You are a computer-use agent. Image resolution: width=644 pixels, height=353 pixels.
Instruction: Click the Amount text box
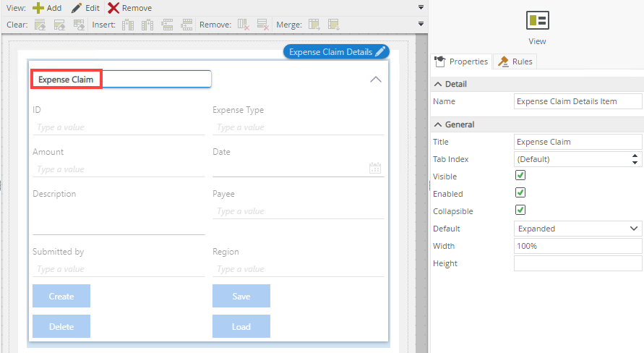[119, 169]
